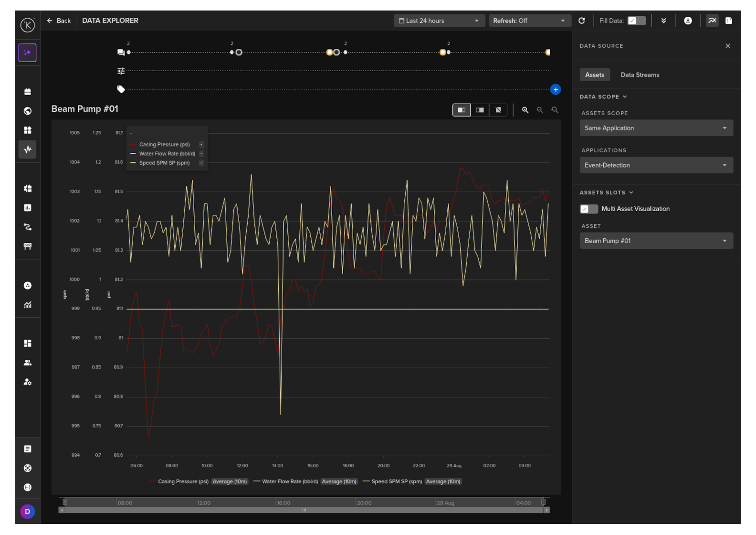Click the tuning sliders track icon
The width and height of the screenshot is (756, 535).
click(121, 71)
